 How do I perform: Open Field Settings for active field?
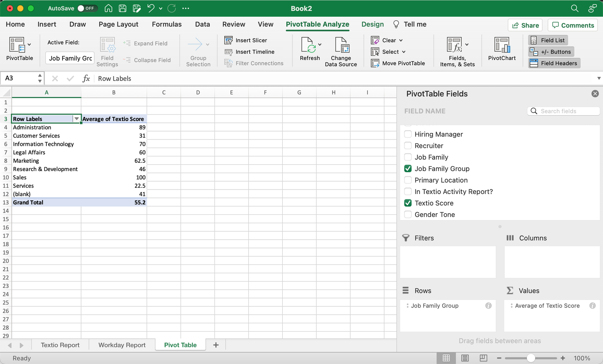click(107, 52)
